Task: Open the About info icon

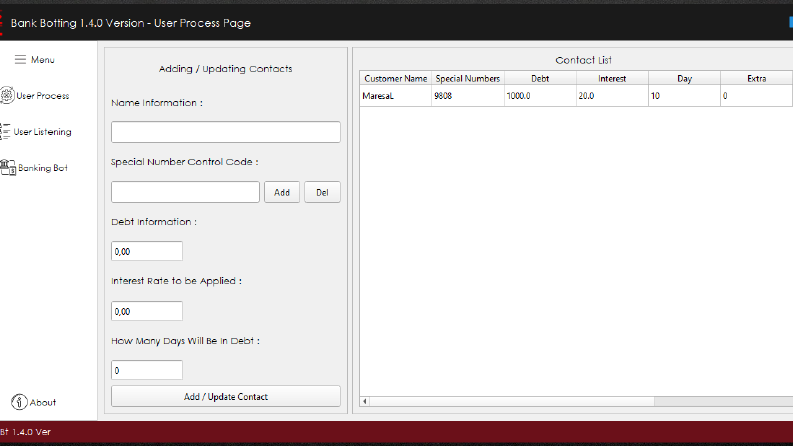Action: 19,402
